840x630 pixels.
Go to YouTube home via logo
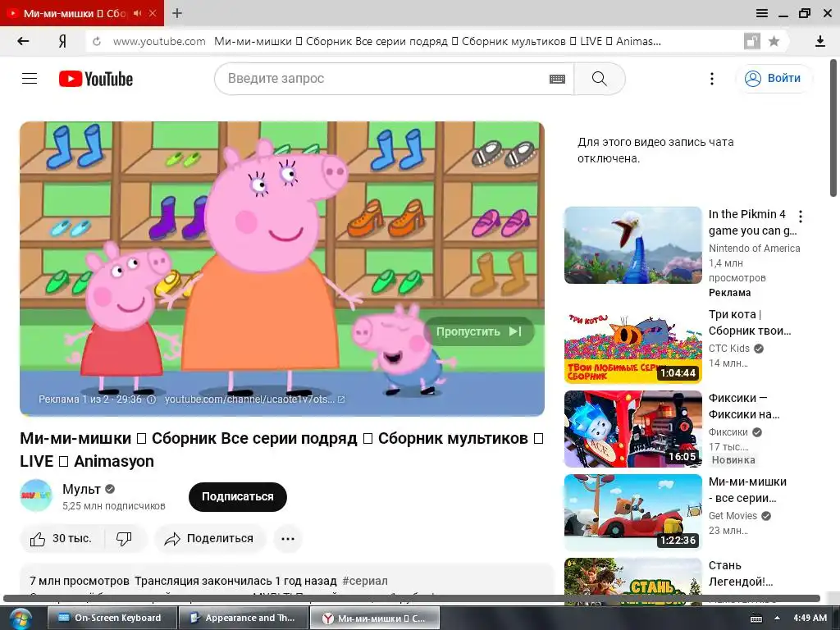[x=96, y=79]
